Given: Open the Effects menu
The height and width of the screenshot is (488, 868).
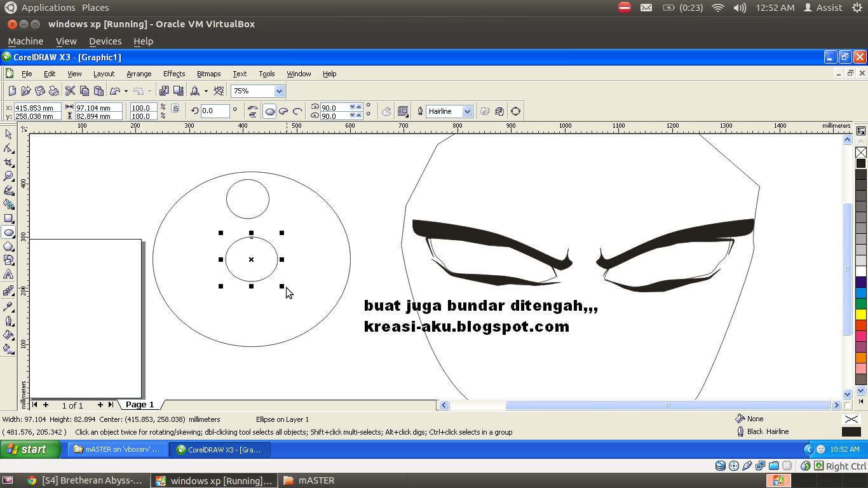Looking at the screenshot, I should point(174,74).
